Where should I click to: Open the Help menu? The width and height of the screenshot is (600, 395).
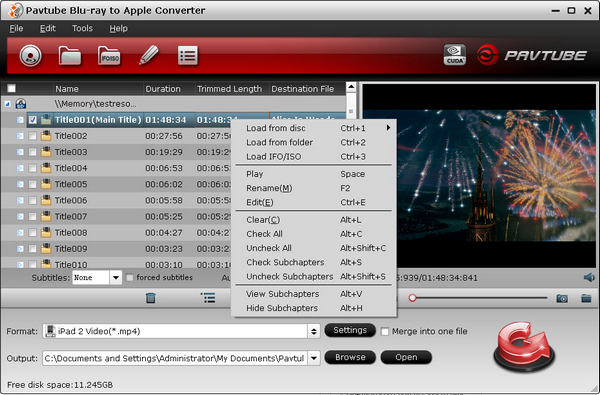pyautogui.click(x=118, y=28)
